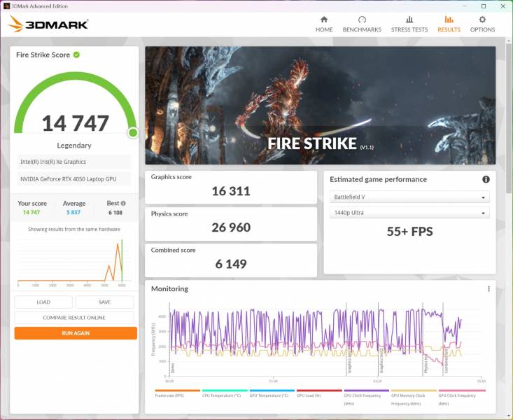513x420 pixels.
Task: Click the Intel(R) Iris(R) Xe Graphics entry
Action: [x=73, y=162]
